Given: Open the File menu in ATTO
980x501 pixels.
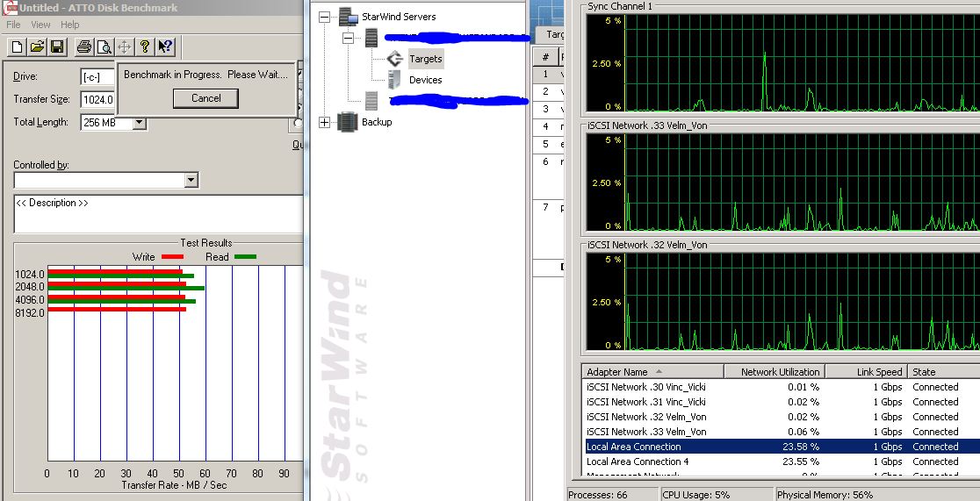Looking at the screenshot, I should tap(13, 25).
